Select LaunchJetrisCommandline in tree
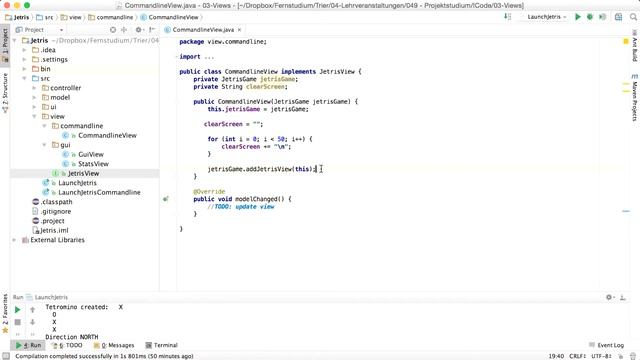The height and width of the screenshot is (360, 640). coord(99,192)
